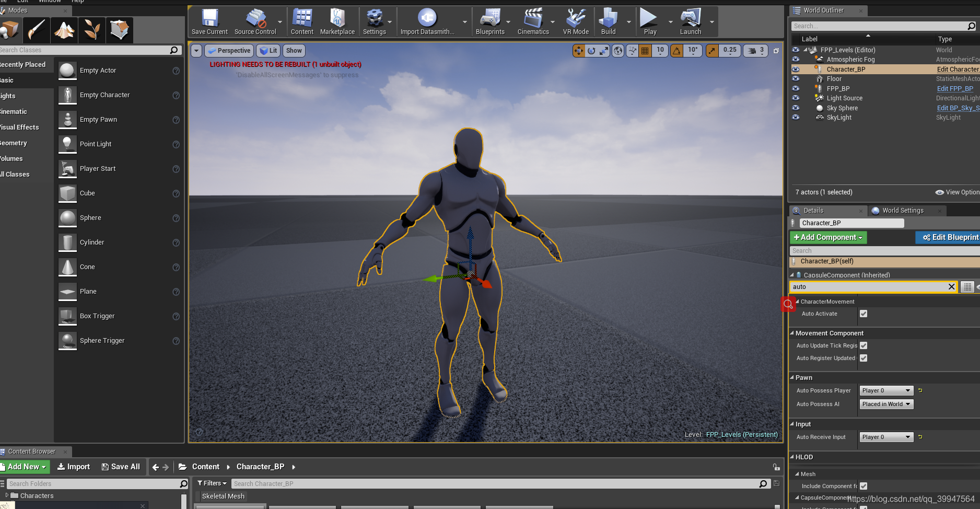Select the Foliage mode icon
Screen dimensions: 980x509
coord(92,30)
